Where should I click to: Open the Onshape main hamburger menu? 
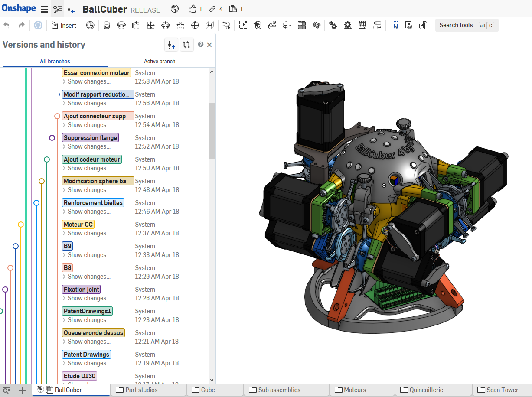[44, 9]
